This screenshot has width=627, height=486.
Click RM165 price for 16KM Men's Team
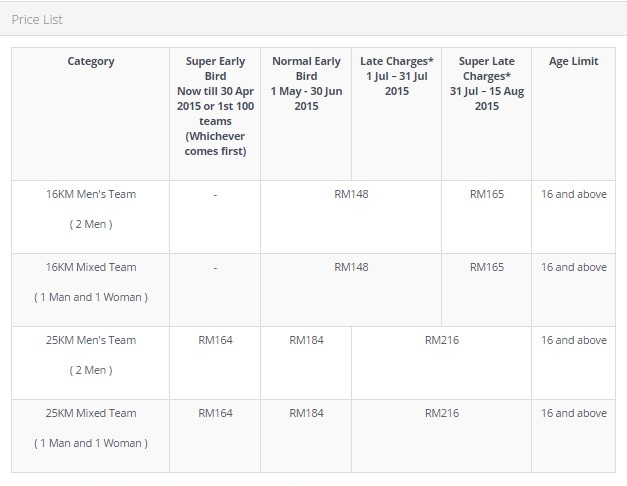point(487,194)
